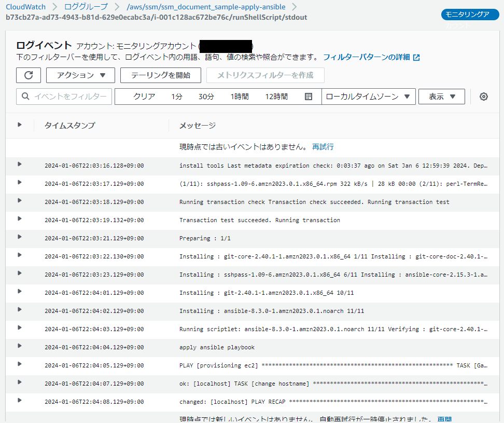Open ロググループ breadcrumb link

86,7
